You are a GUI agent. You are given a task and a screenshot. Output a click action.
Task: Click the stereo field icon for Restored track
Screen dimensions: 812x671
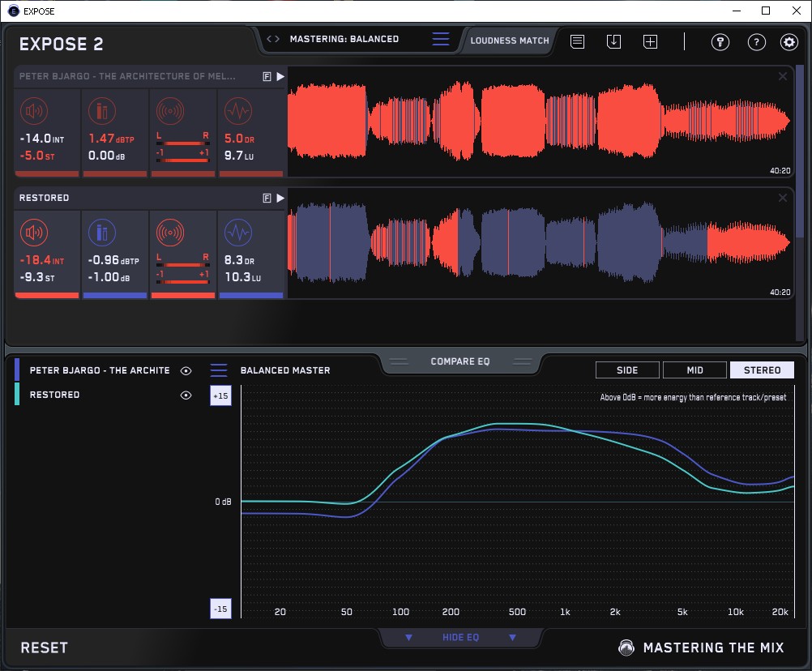coord(170,233)
